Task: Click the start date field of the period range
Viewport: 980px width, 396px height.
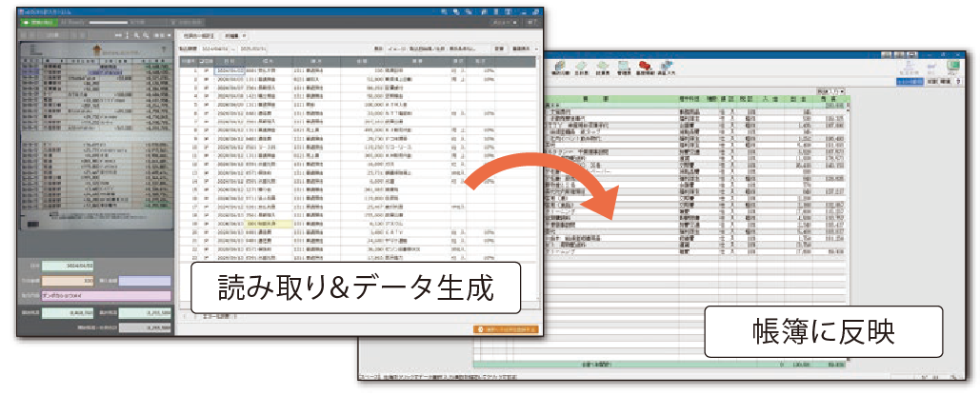Action: point(214,49)
